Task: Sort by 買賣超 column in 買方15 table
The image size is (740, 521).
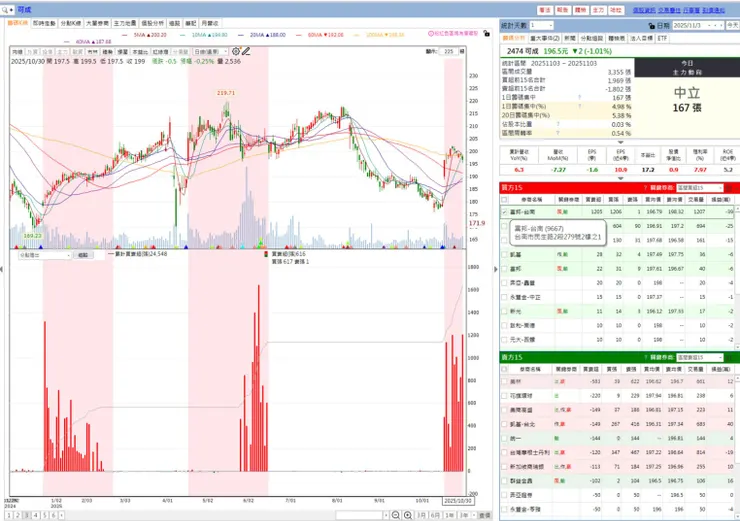Action: (593, 200)
